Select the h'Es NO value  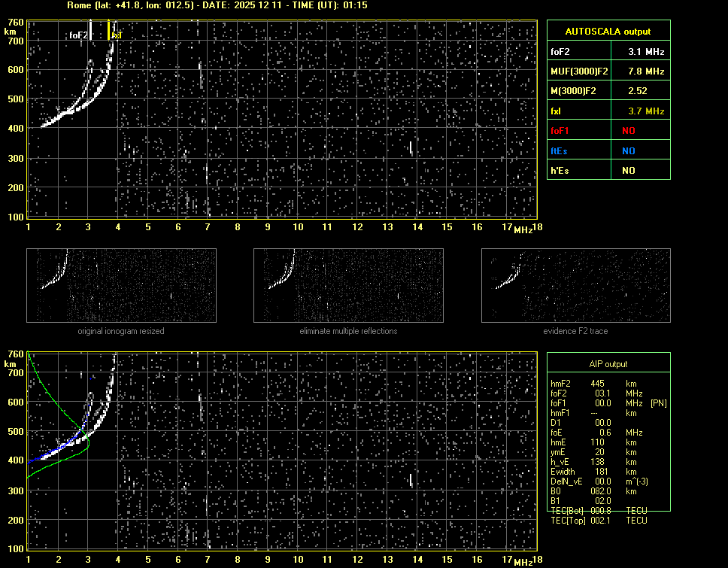tap(629, 171)
